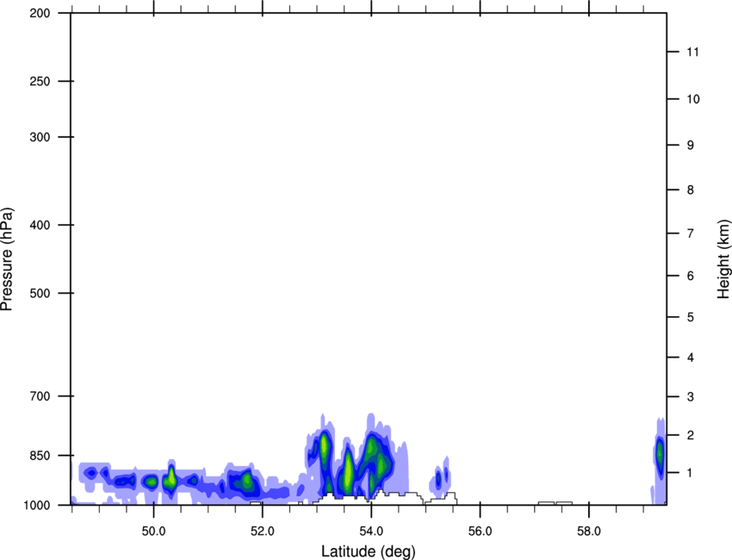The image size is (732, 560).
Task: Click the 850 pressure tick label
Action: pos(40,456)
